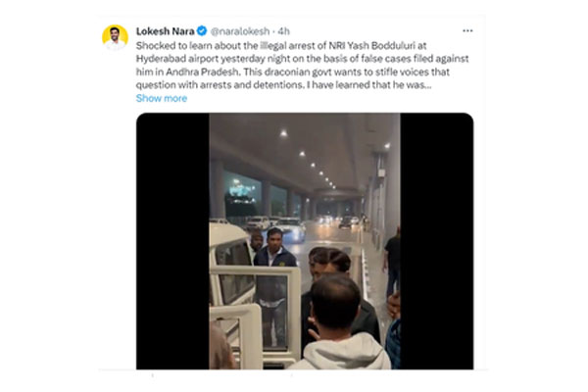Open the three-dot more options menu

click(x=467, y=30)
